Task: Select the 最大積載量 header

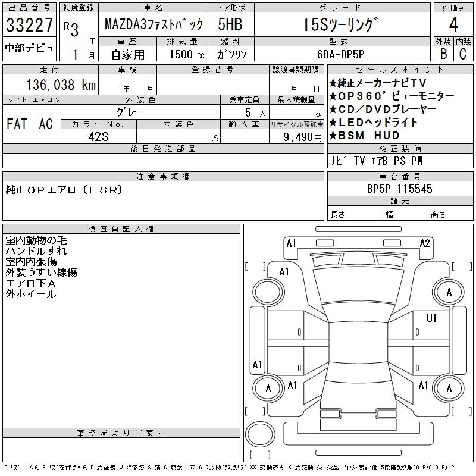Action: pos(296,99)
